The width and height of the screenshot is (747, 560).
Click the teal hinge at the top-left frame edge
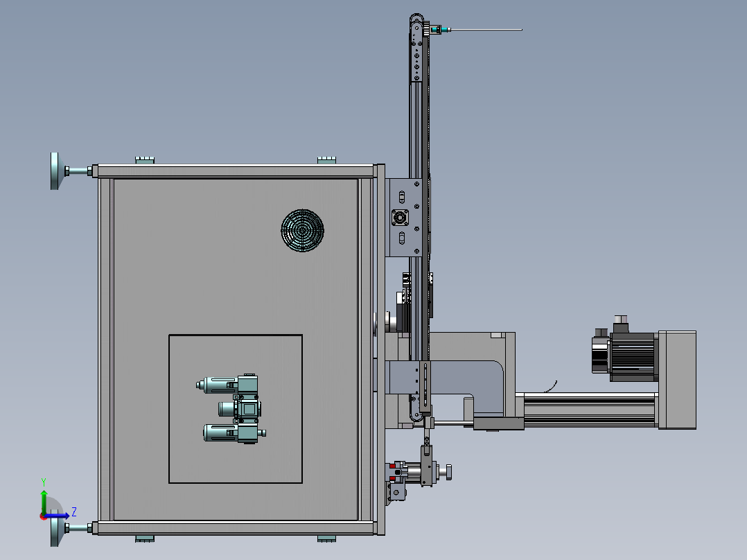tap(145, 160)
